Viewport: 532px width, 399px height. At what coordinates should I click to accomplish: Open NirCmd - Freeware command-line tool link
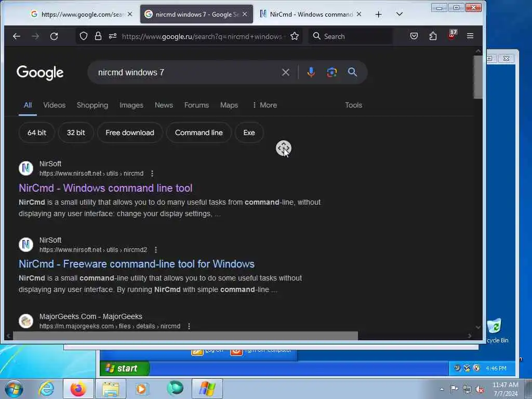[137, 264]
